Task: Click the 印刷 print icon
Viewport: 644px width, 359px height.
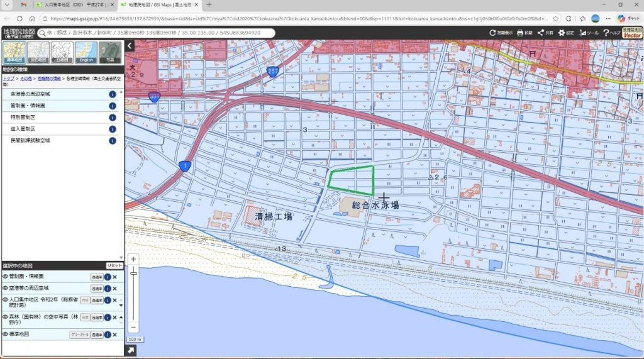Action: [524, 33]
